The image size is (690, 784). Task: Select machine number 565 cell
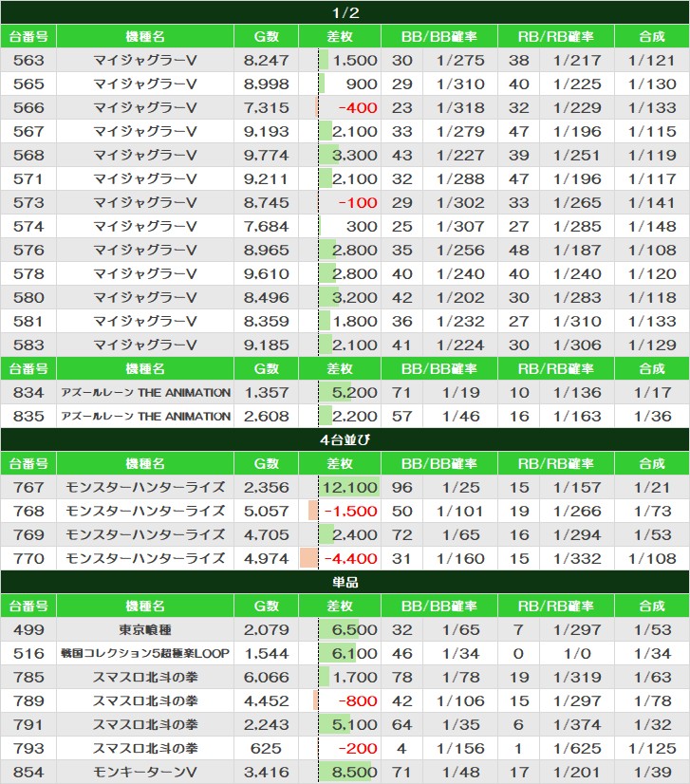click(x=28, y=84)
